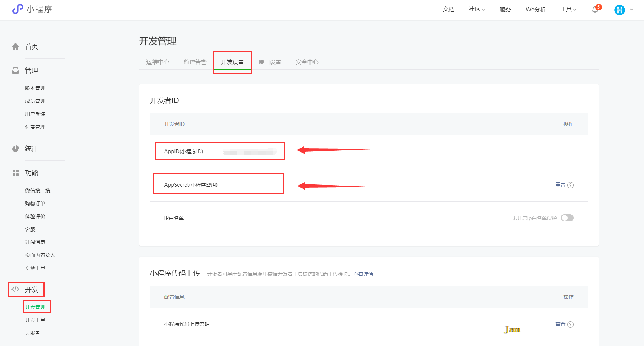Open 云服务 in the sidebar

pos(33,333)
